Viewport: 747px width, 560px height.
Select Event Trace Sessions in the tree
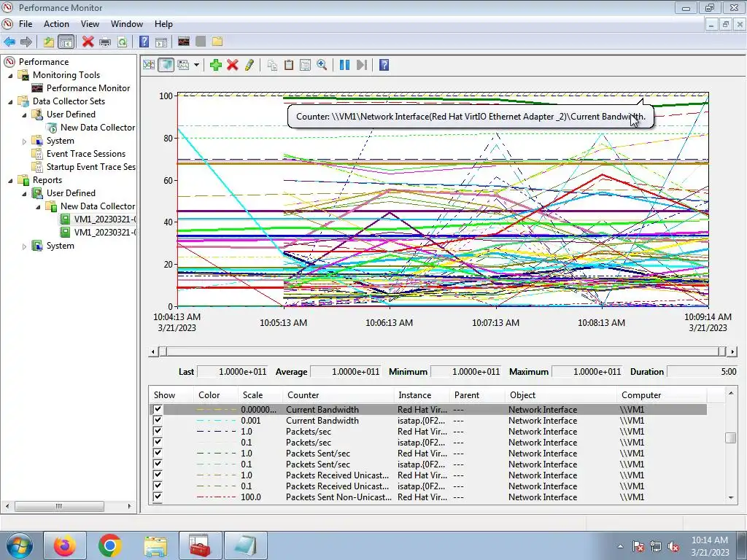coord(86,154)
